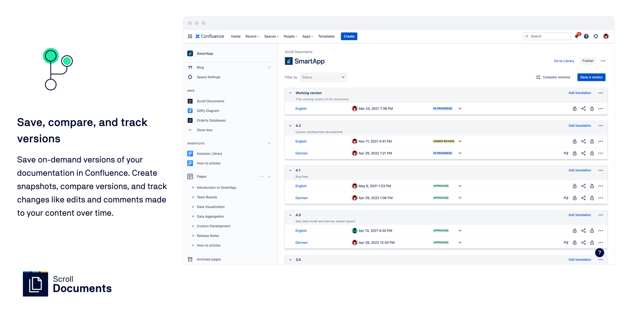Screen dimensions: 644x314
Task: Collapse version 4.2 section
Action: tap(290, 126)
